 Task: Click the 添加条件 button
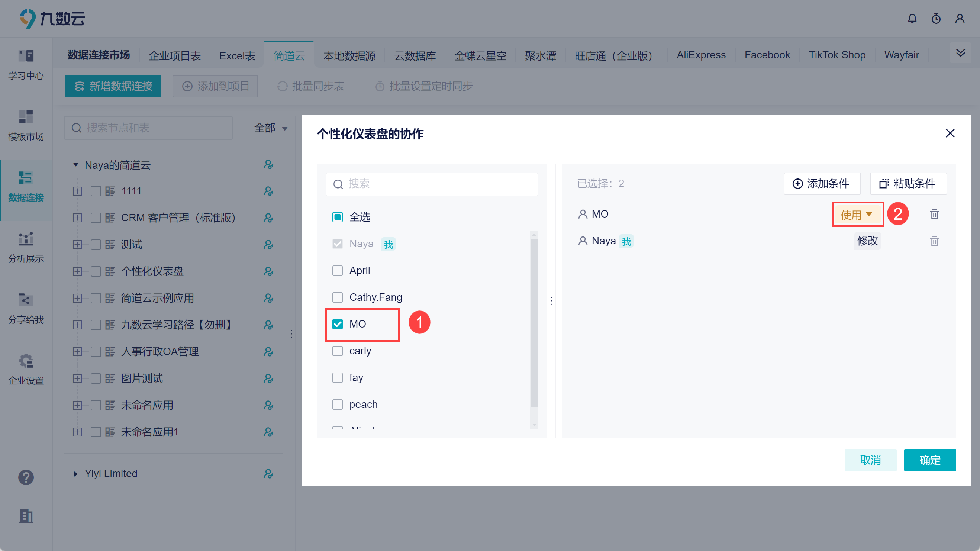(821, 183)
